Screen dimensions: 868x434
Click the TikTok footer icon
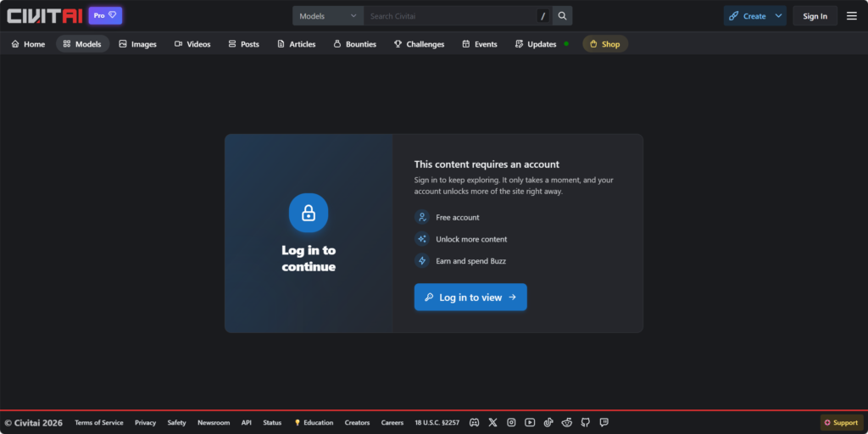pos(548,422)
